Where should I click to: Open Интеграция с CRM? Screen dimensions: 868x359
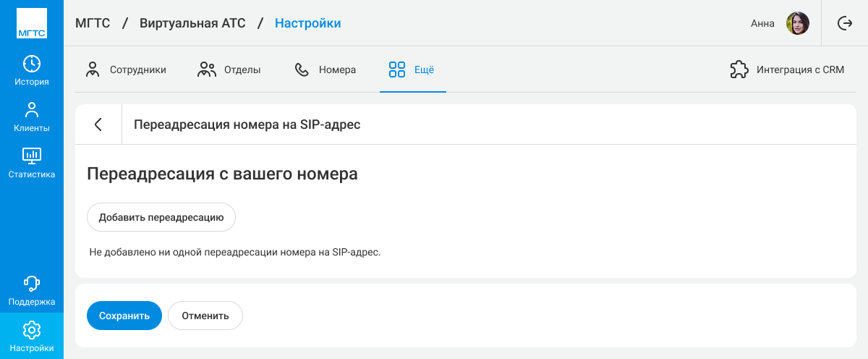[787, 70]
